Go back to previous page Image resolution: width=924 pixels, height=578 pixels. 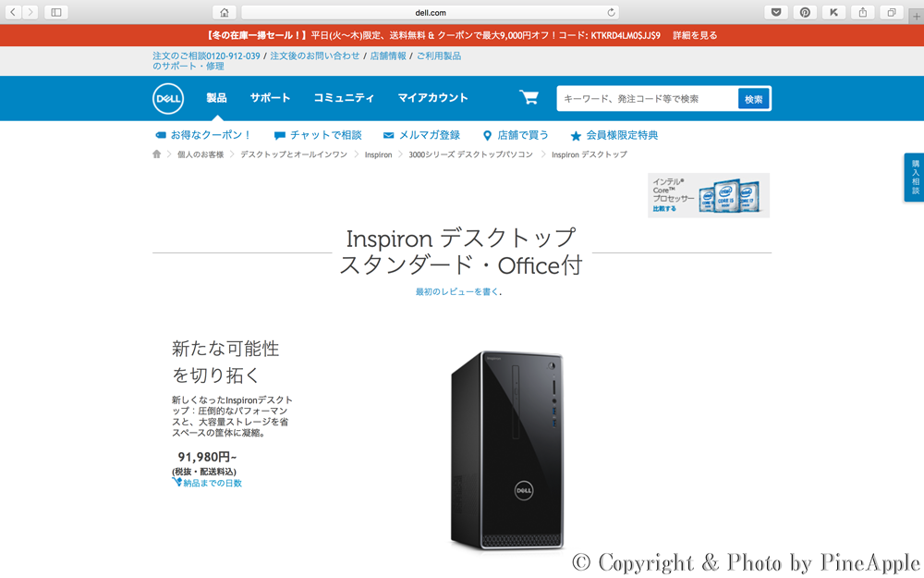(x=13, y=12)
